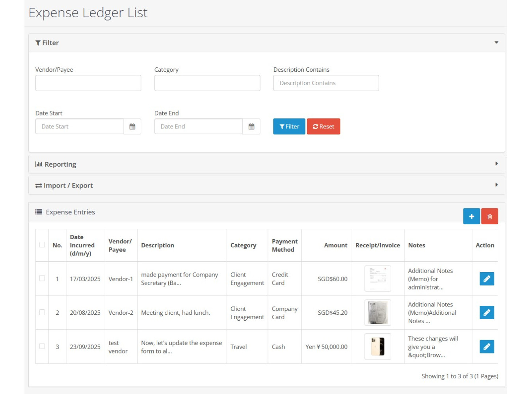This screenshot has height=394, width=532.
Task: Click the delete selected entries trash icon
Action: point(489,216)
